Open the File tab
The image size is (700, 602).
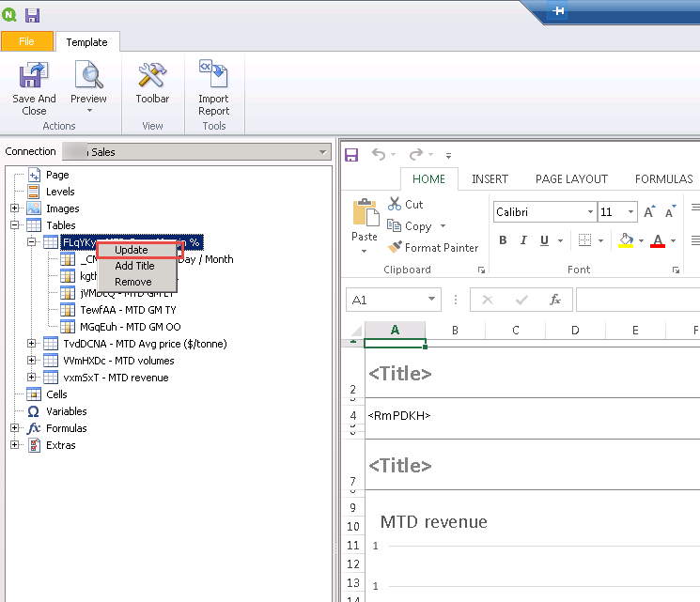[27, 41]
